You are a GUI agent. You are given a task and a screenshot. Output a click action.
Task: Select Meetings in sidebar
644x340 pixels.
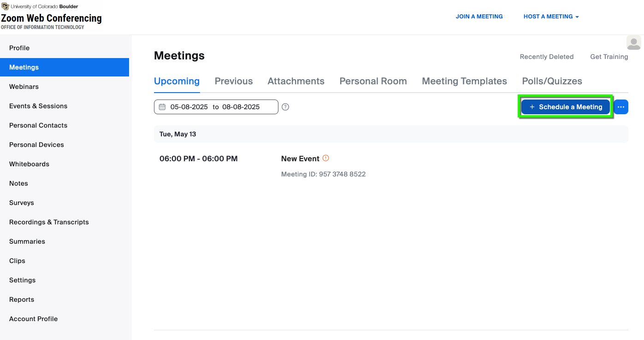click(x=65, y=67)
